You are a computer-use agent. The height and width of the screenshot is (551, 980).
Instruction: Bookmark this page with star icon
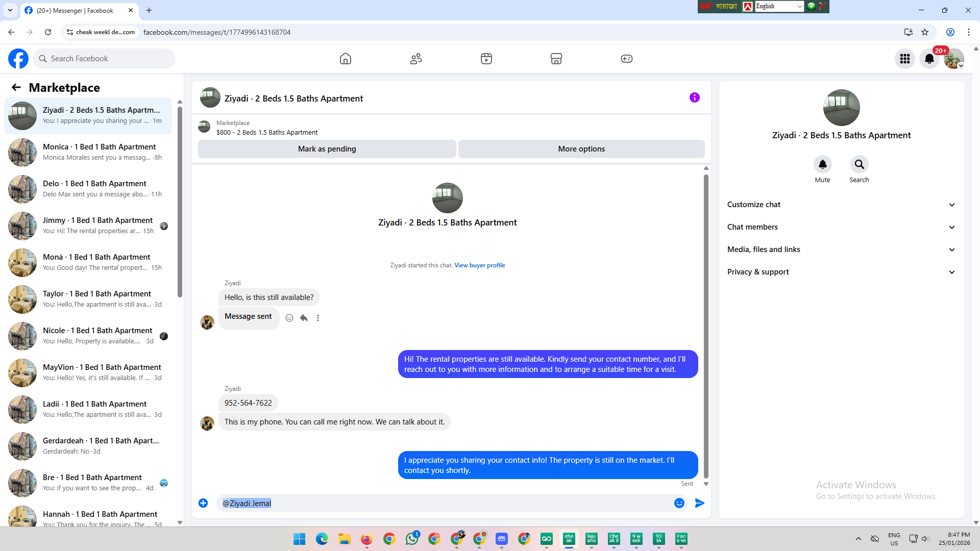point(925,32)
